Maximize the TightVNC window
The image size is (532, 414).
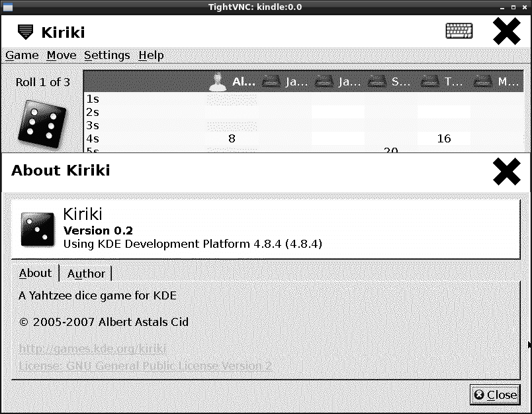513,7
